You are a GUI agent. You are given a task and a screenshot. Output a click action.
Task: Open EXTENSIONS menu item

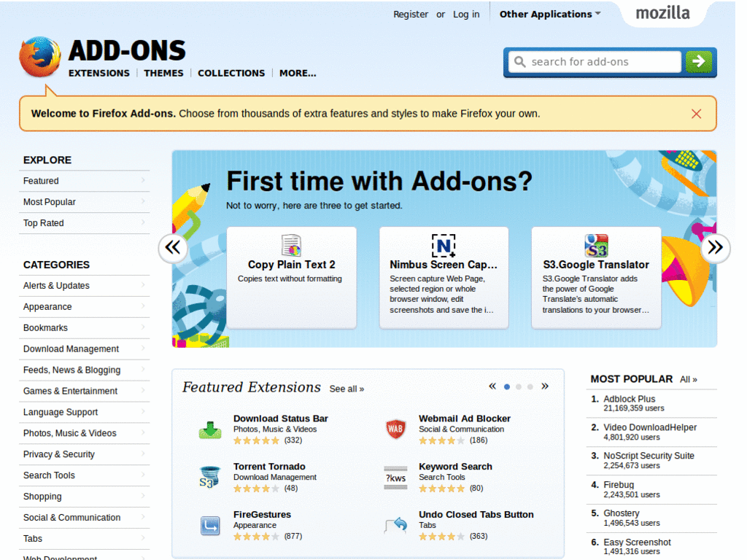point(98,73)
